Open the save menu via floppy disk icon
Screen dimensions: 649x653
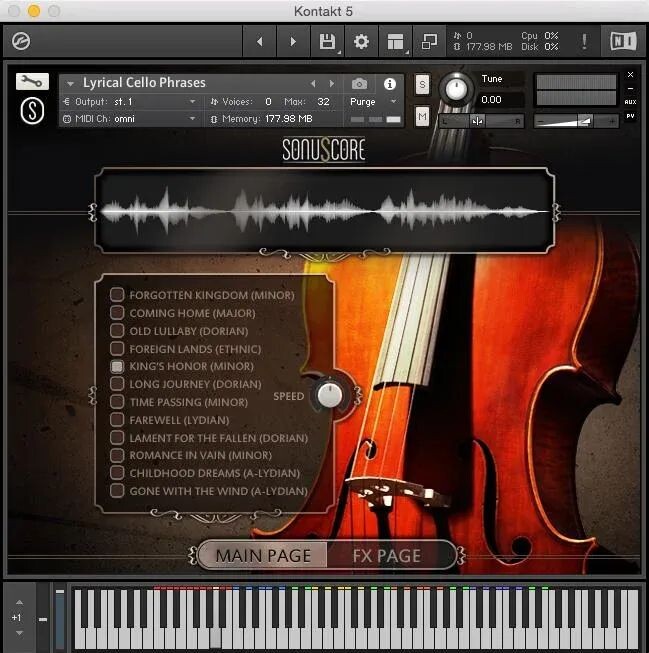coord(327,42)
